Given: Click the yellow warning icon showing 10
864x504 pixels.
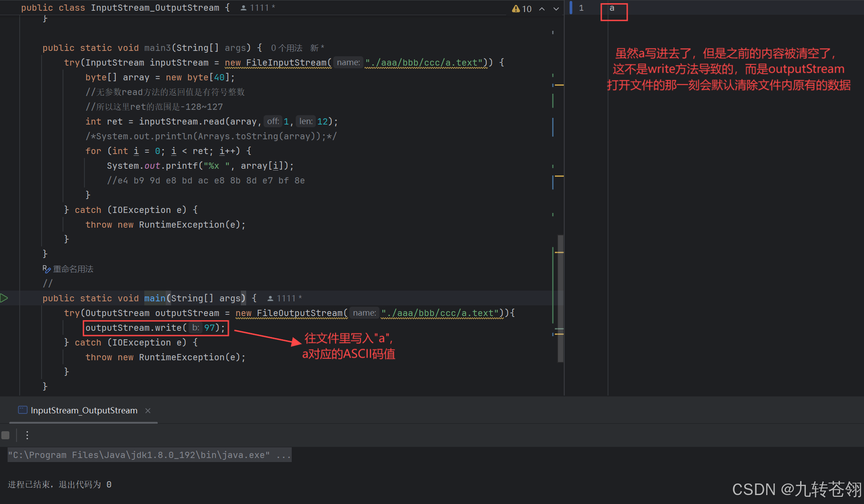Looking at the screenshot, I should [516, 8].
